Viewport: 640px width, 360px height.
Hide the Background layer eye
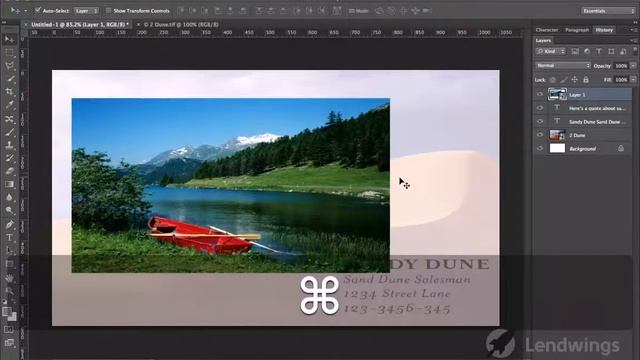(540, 149)
